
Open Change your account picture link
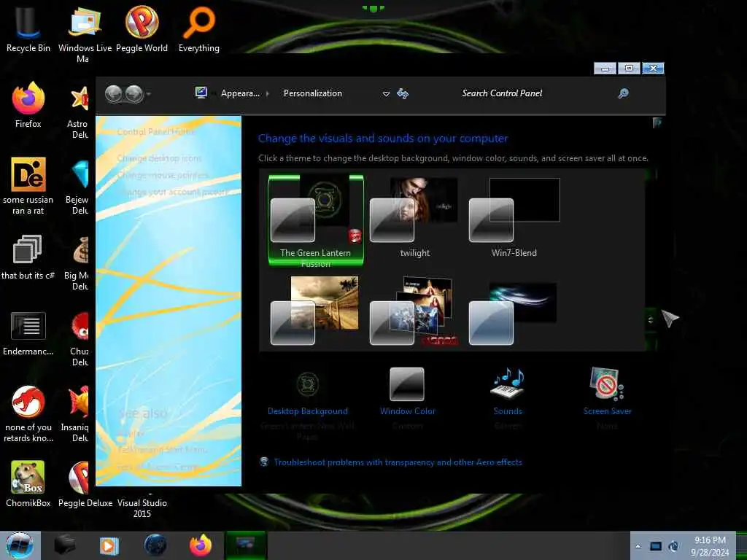click(172, 192)
